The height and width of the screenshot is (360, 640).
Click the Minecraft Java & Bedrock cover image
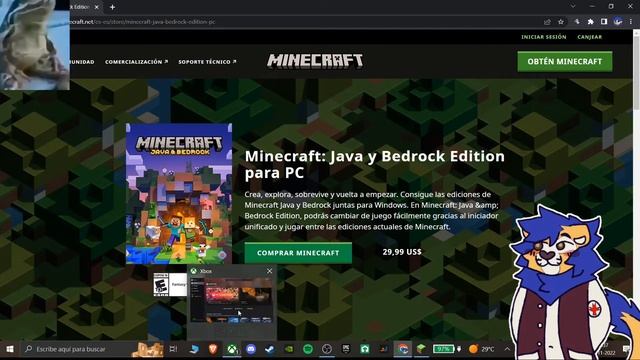coord(179,193)
